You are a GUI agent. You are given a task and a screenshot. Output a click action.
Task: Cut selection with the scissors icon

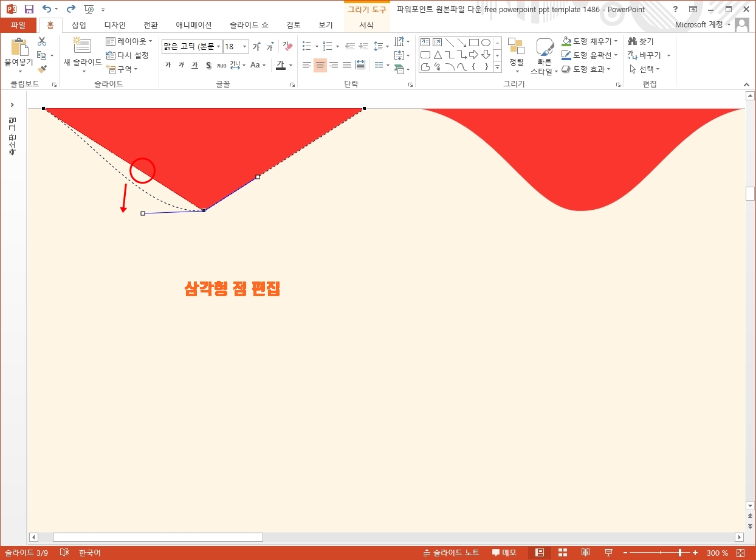click(42, 41)
